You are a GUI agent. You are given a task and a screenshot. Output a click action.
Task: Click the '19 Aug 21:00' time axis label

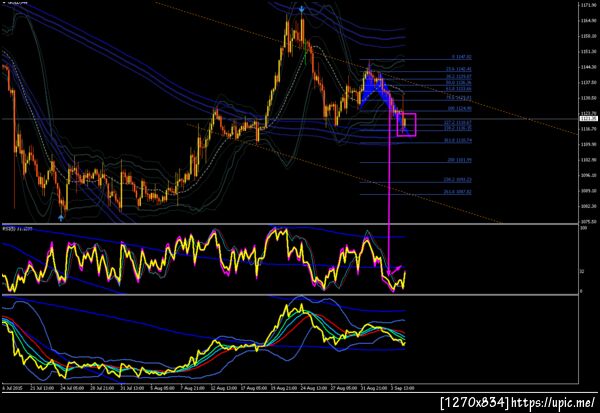point(284,388)
